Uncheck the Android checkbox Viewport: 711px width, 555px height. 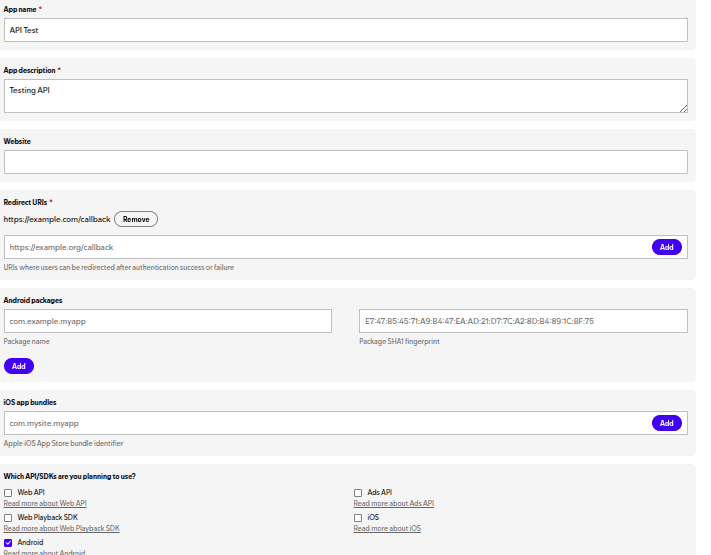[x=9, y=542]
